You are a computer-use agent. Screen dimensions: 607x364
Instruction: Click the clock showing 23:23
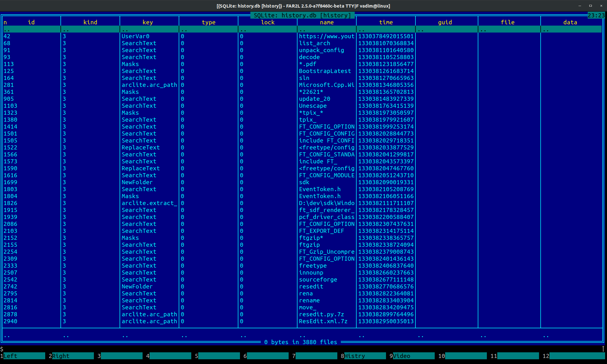coord(596,15)
